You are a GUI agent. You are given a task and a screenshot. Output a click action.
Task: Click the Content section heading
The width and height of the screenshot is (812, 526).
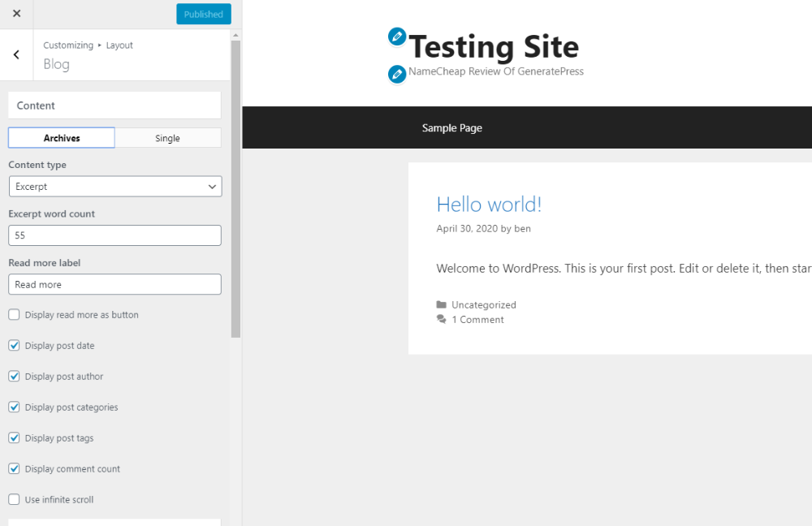pyautogui.click(x=114, y=106)
